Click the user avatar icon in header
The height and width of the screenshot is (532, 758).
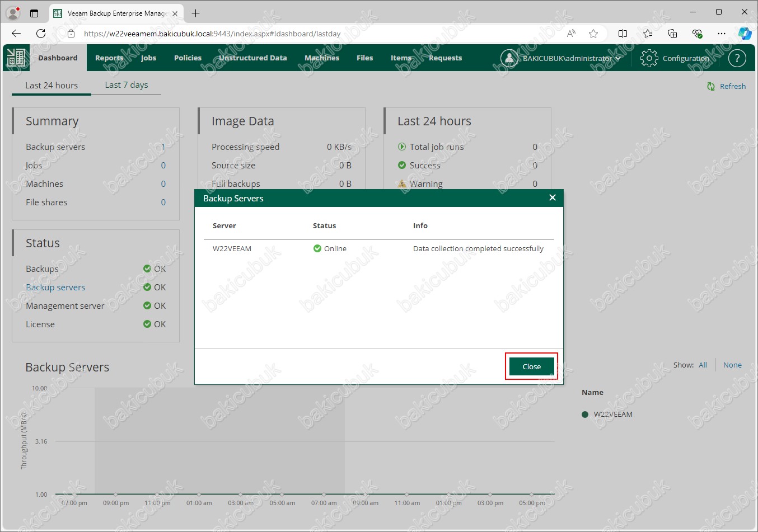[509, 58]
